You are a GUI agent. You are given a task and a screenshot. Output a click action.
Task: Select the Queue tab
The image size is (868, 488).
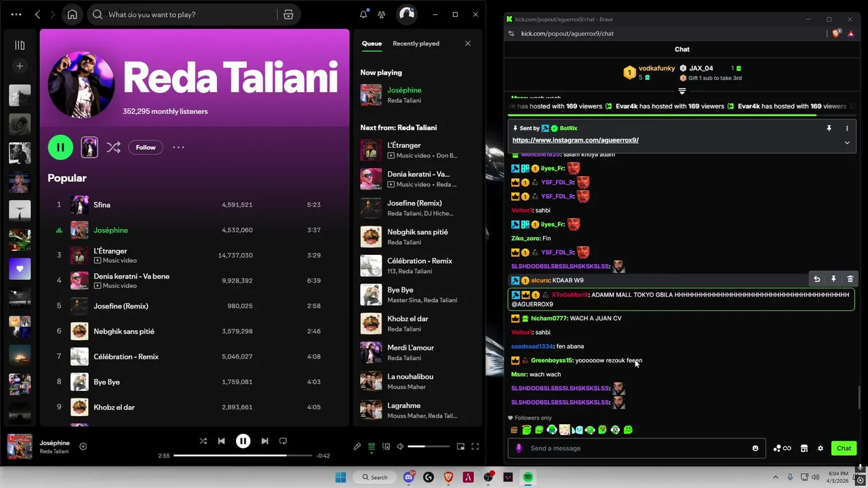pos(372,43)
